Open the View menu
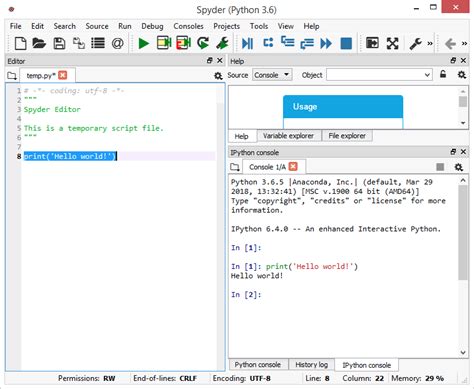474x389 pixels. 286,26
